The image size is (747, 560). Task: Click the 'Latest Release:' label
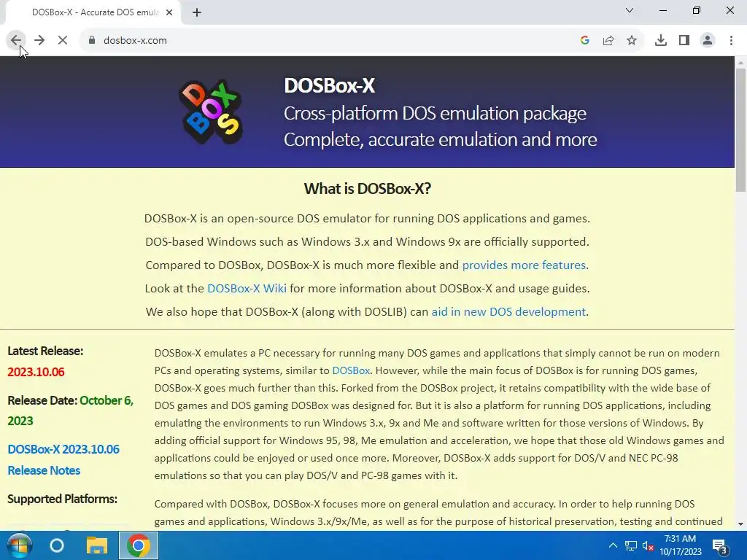[45, 351]
